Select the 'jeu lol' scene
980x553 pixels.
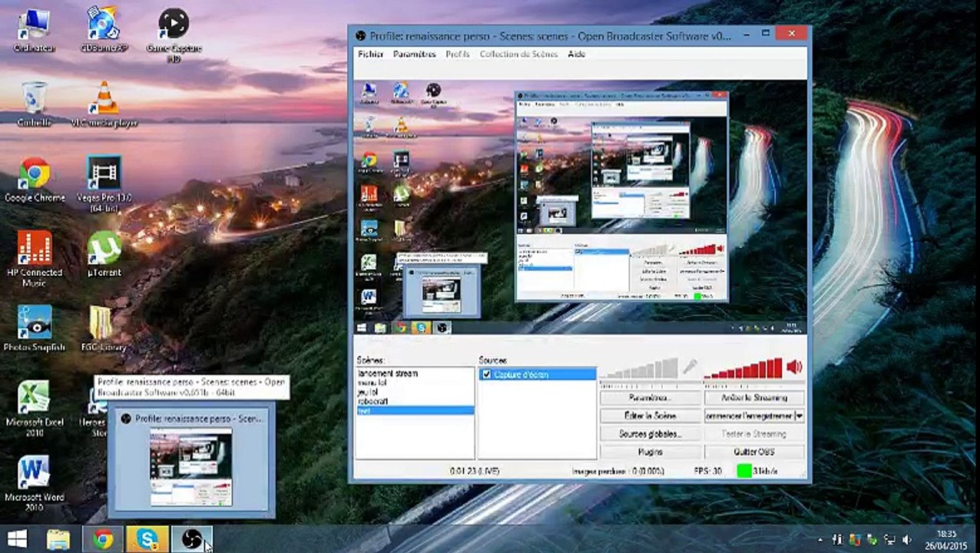point(416,392)
